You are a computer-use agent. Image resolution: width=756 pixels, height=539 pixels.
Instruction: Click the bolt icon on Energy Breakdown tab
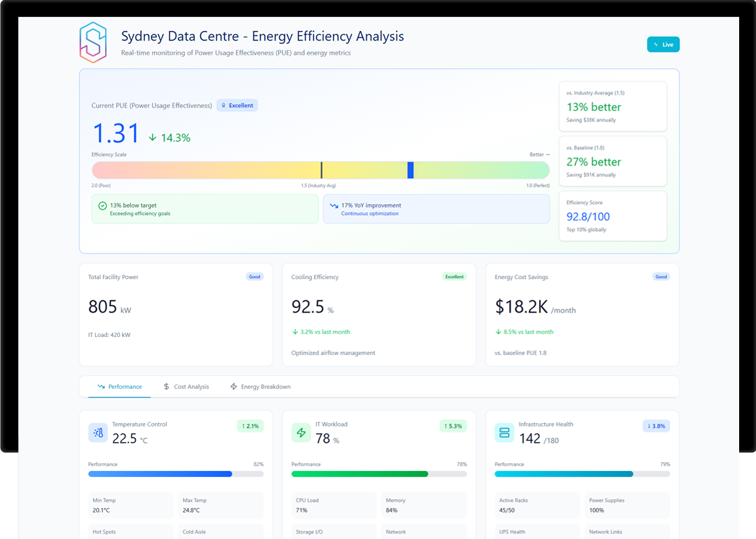[x=234, y=387]
